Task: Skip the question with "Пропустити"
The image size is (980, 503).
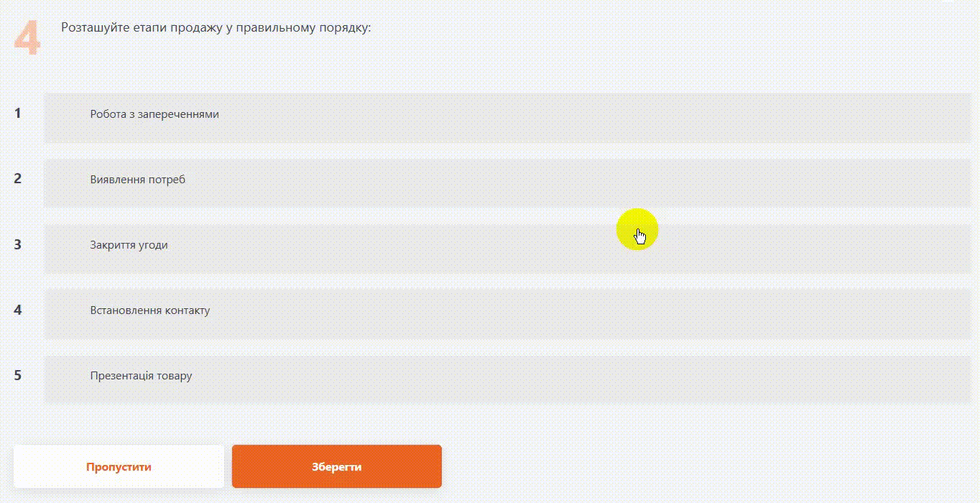Action: (119, 467)
